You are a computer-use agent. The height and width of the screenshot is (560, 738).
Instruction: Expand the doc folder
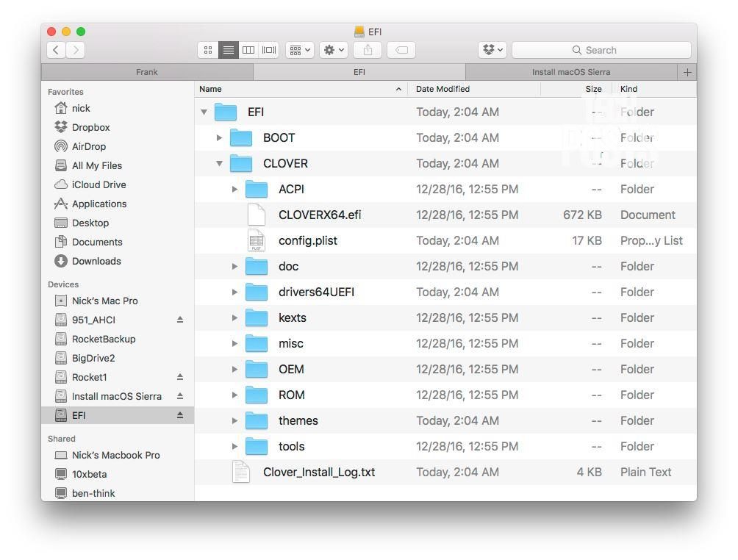[235, 266]
